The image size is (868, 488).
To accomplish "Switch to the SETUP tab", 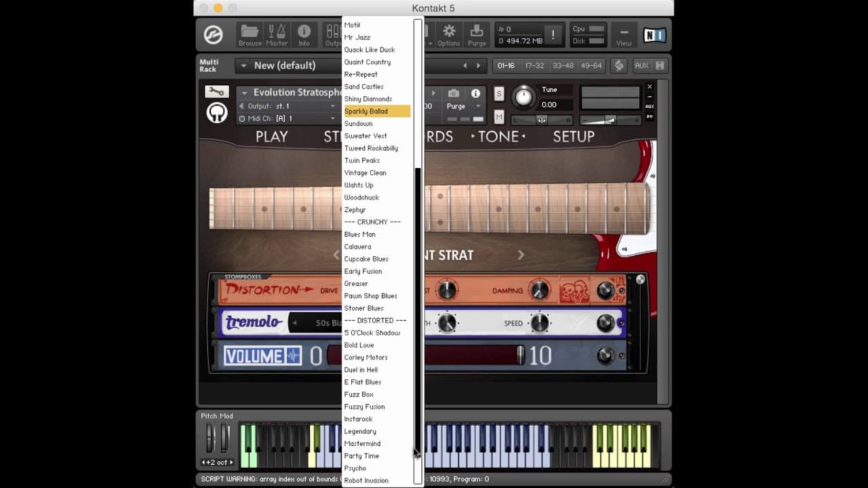I will [574, 136].
